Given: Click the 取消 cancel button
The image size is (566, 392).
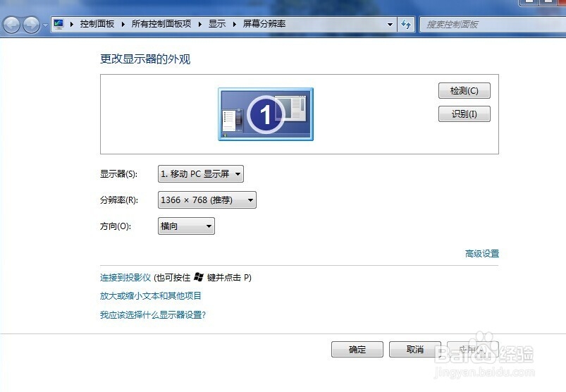Looking at the screenshot, I should pos(414,350).
